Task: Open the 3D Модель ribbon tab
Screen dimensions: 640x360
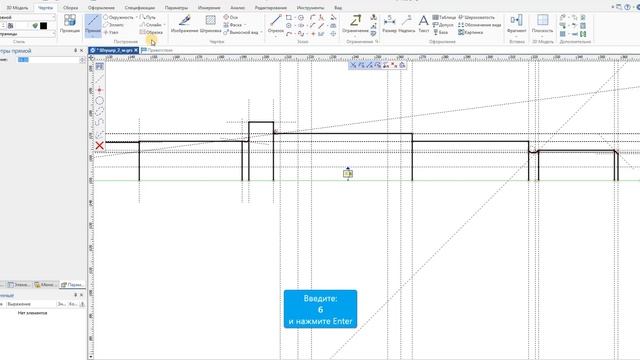Action: [x=17, y=8]
